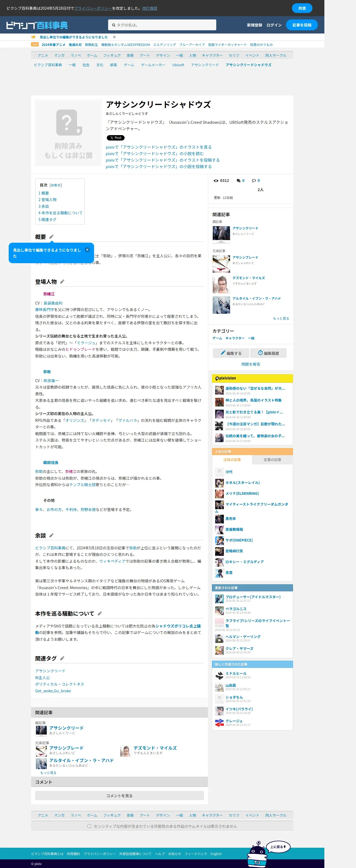356x868 pixels.
Task: Click the 同意 consent button
Action: point(302,8)
